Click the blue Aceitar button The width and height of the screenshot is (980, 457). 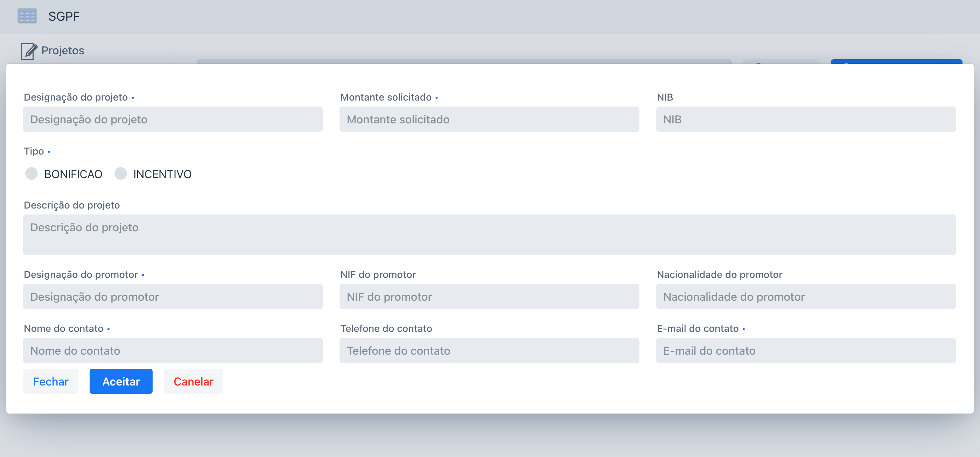[121, 381]
